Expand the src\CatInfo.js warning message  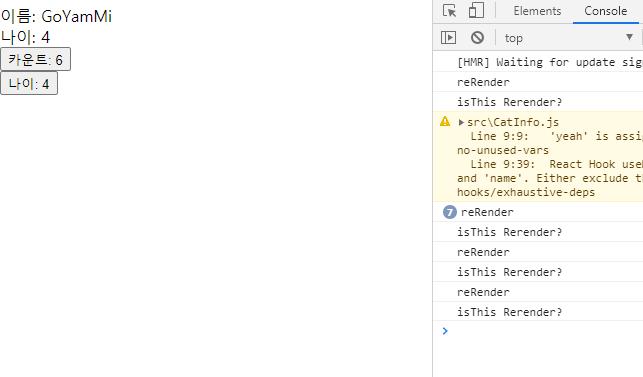pos(461,122)
